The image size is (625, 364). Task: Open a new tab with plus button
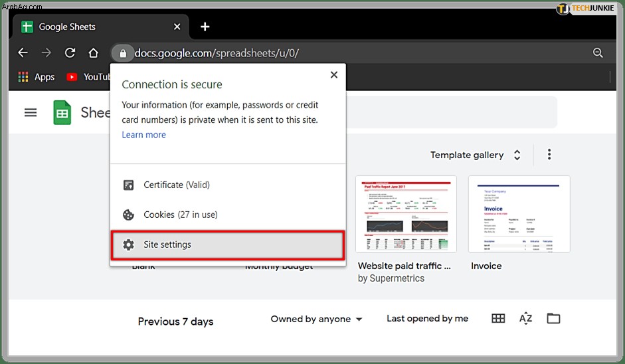(205, 27)
